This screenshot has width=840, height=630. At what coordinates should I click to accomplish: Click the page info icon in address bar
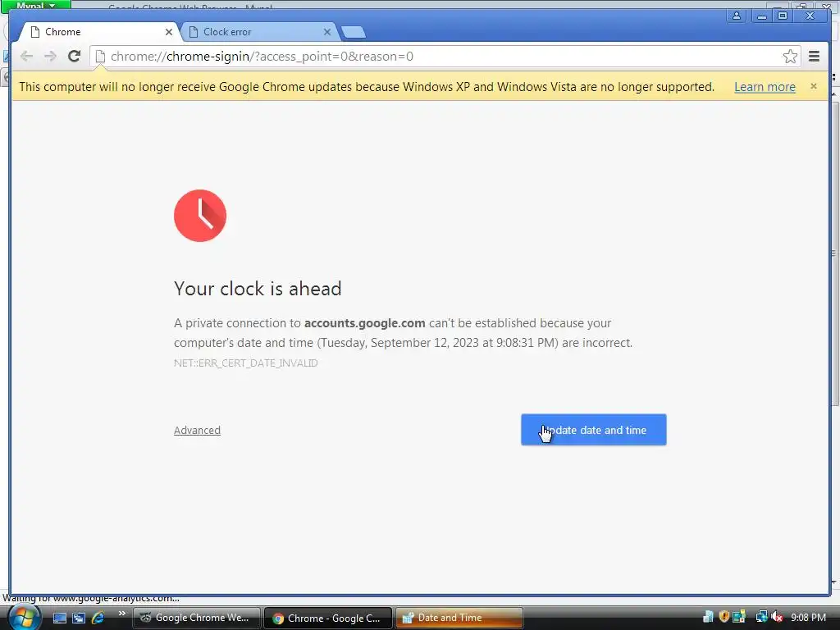[100, 57]
